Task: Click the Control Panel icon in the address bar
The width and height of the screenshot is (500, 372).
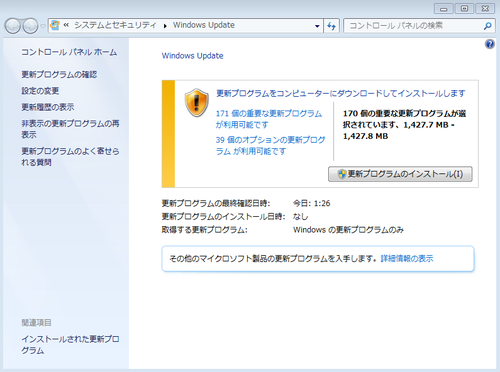Action: click(x=55, y=25)
